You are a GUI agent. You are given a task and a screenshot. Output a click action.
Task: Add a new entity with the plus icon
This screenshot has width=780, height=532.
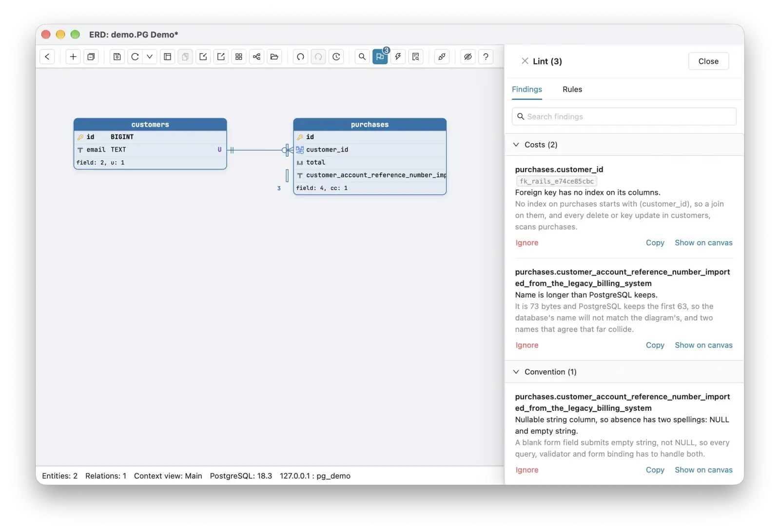[73, 57]
